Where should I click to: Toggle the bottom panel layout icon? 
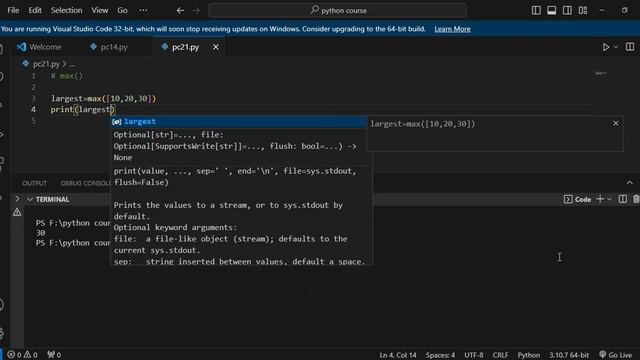tap(551, 11)
